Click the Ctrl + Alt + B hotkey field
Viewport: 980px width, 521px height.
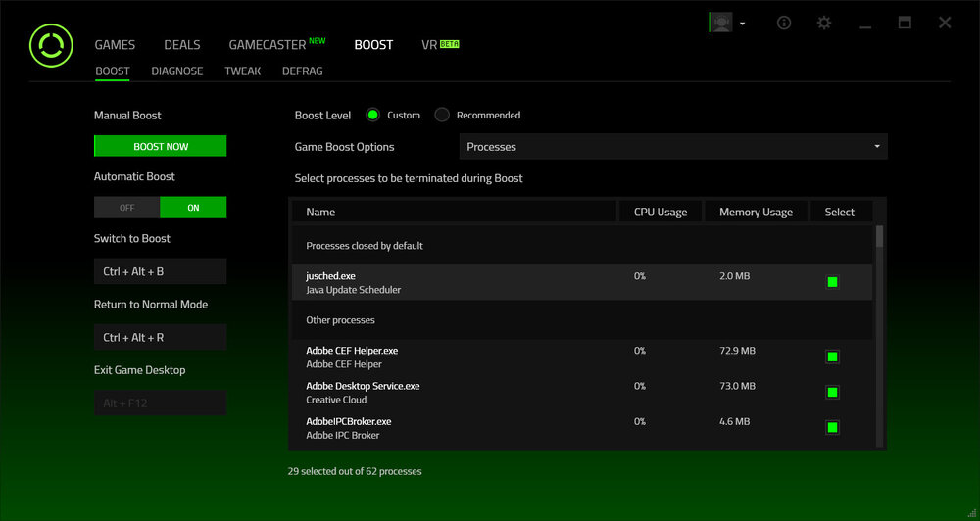160,271
